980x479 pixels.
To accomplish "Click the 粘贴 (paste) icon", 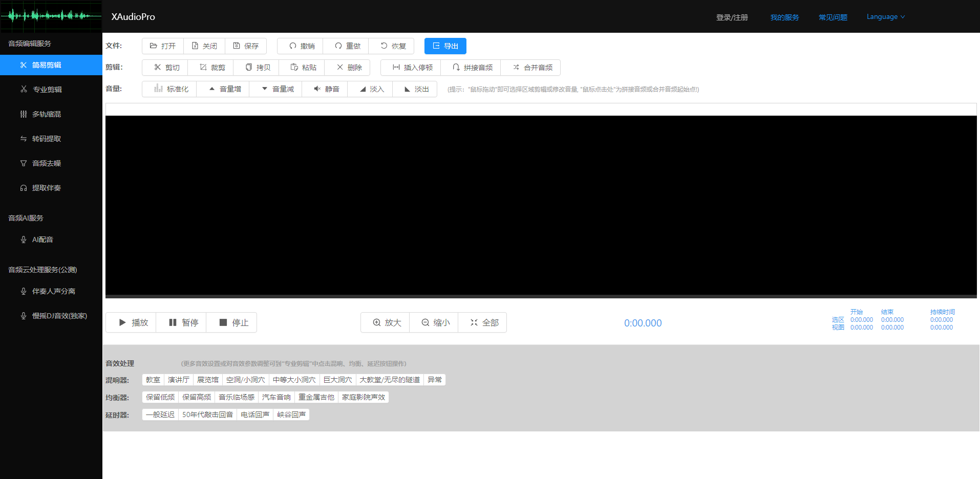I will click(x=302, y=67).
